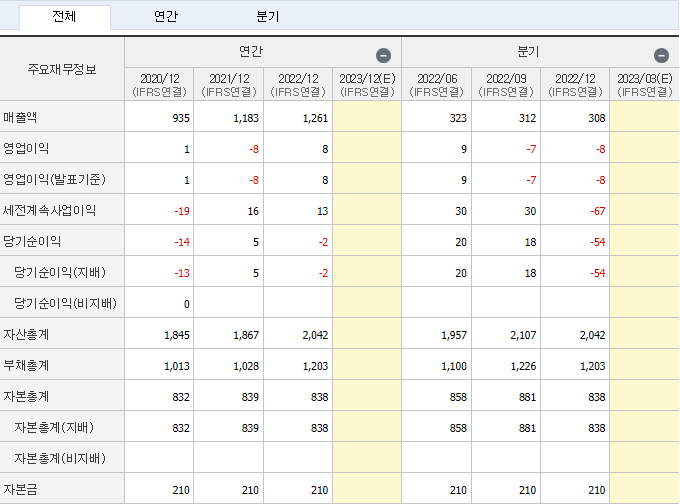Image resolution: width=680 pixels, height=504 pixels.
Task: Select the 2020/12 annual column header
Action: (x=159, y=85)
